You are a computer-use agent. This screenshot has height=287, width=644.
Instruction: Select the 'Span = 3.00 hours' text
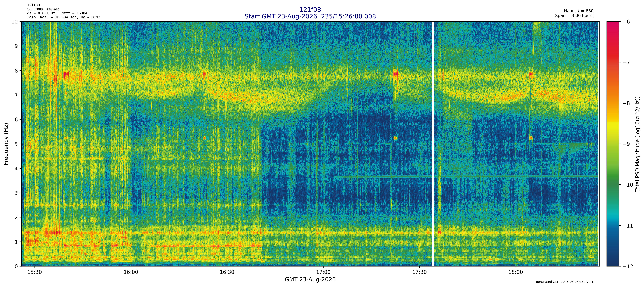pos(574,15)
